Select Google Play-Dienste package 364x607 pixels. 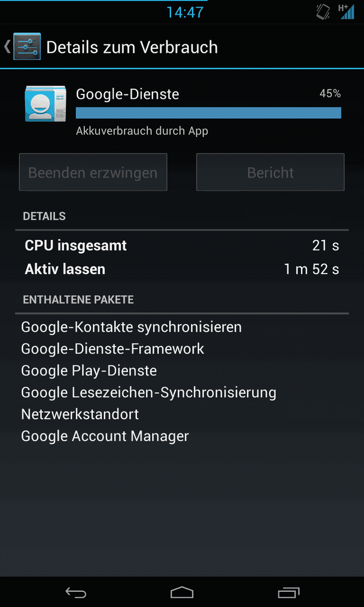[89, 371]
